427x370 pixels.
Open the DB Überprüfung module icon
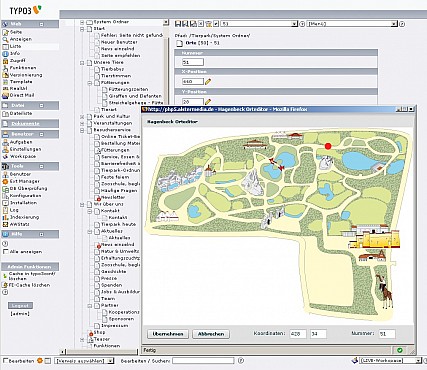[5, 189]
